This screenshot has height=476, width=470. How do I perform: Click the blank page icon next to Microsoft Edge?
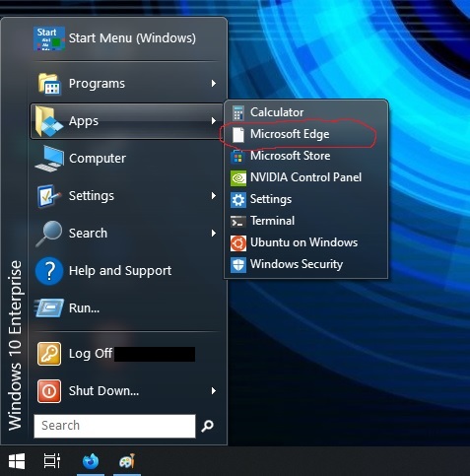point(238,135)
